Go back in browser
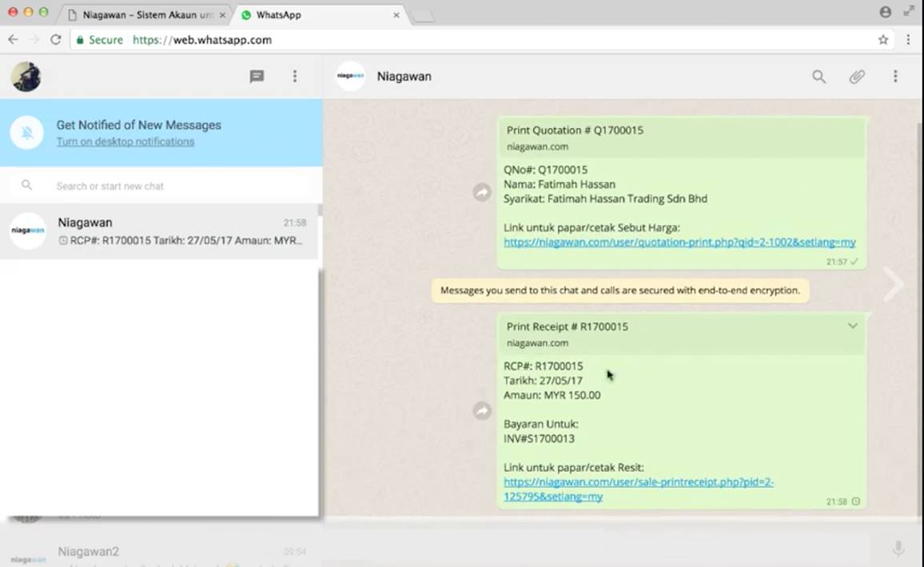Screen dimensions: 924x567 (13, 39)
